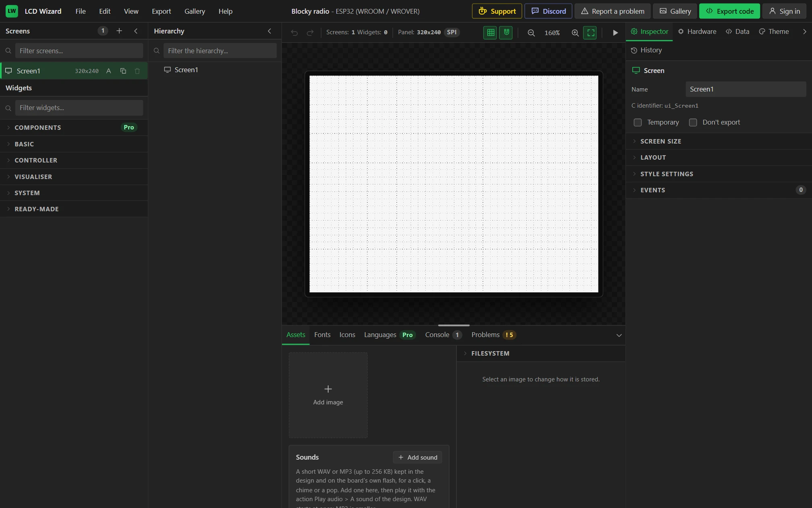Collapse the Screens panel chevron
Viewport: 812px width, 508px height.
136,31
